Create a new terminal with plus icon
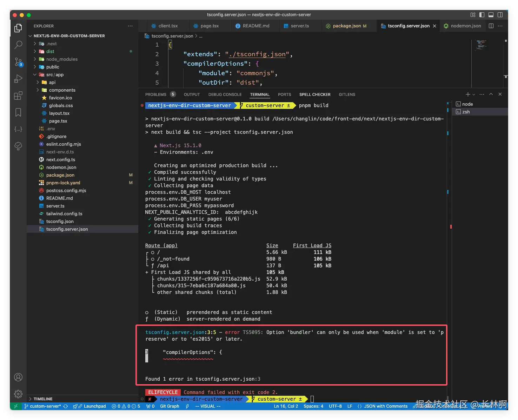 coord(467,94)
